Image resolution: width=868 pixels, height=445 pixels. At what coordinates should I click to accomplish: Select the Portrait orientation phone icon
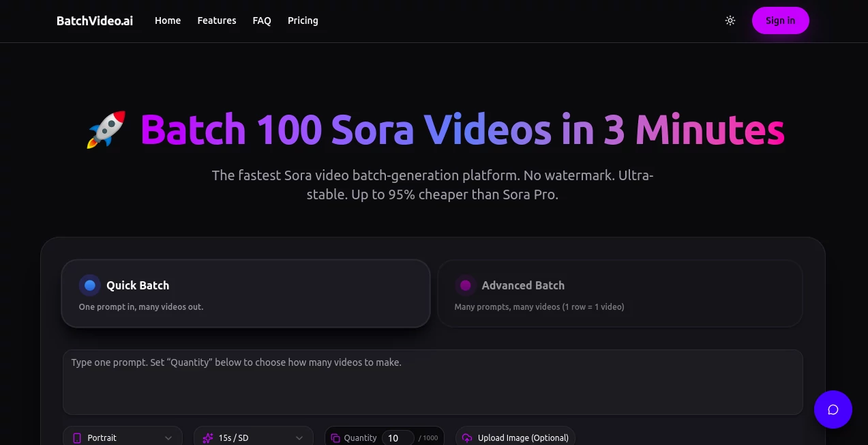click(x=77, y=437)
